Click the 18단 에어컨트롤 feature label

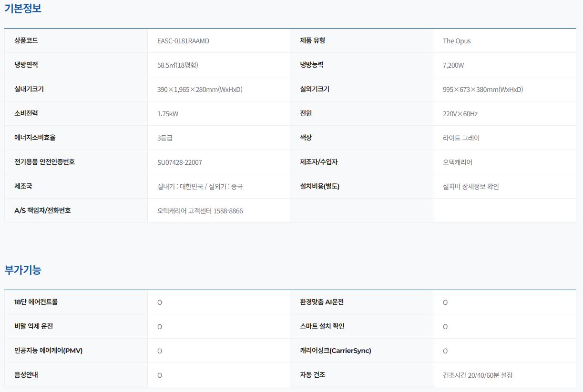tap(36, 302)
